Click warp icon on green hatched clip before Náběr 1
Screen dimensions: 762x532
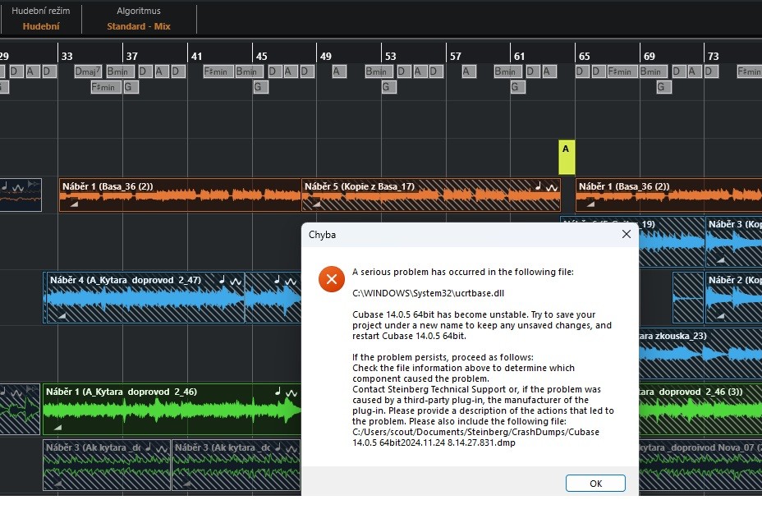click(17, 392)
